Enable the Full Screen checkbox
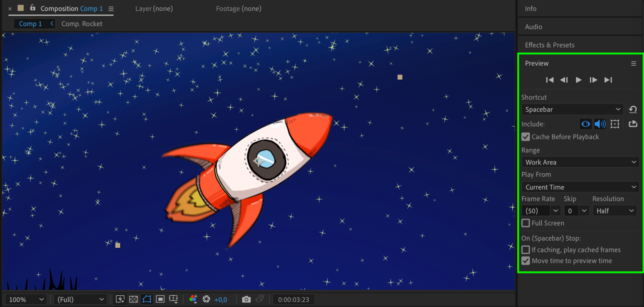The width and height of the screenshot is (644, 307). tap(526, 223)
